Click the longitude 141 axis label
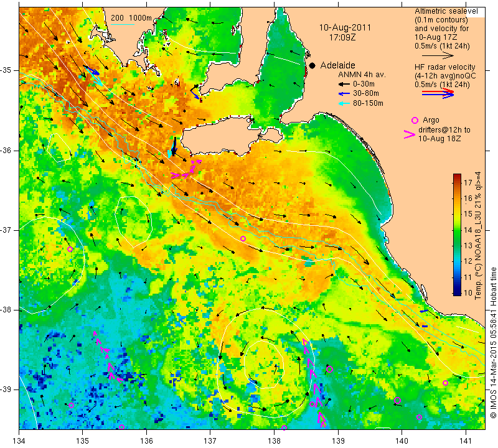 tap(466, 441)
